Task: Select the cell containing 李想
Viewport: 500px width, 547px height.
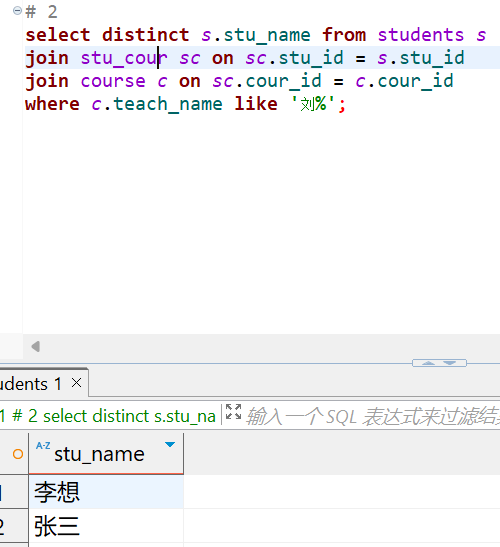Action: tap(106, 492)
